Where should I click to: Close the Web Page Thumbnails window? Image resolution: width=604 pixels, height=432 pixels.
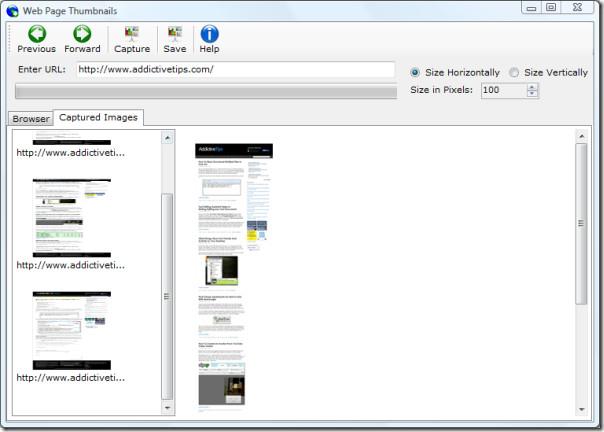click(577, 7)
